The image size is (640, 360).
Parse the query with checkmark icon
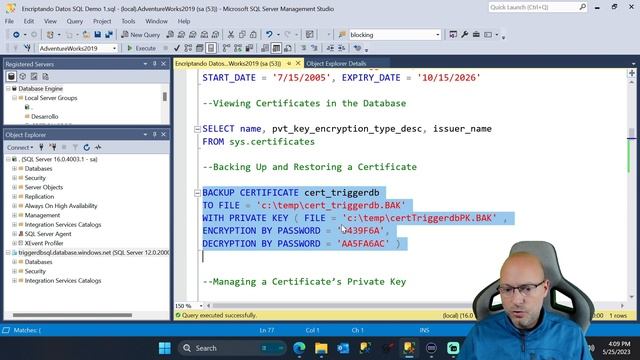click(x=177, y=48)
